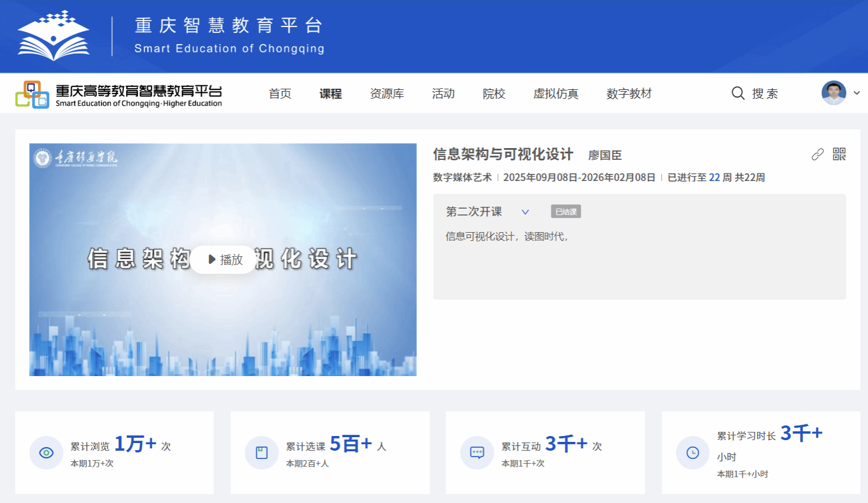Click the teacher name 廖国臣
The height and width of the screenshot is (503, 868).
coord(605,155)
